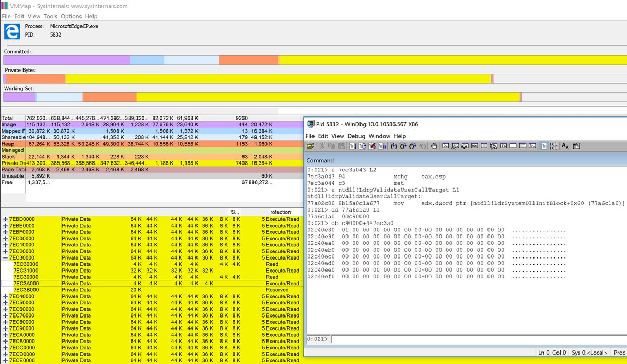Toggle Source mode on icon
Viewport: 627px width, 364px height.
544,146
